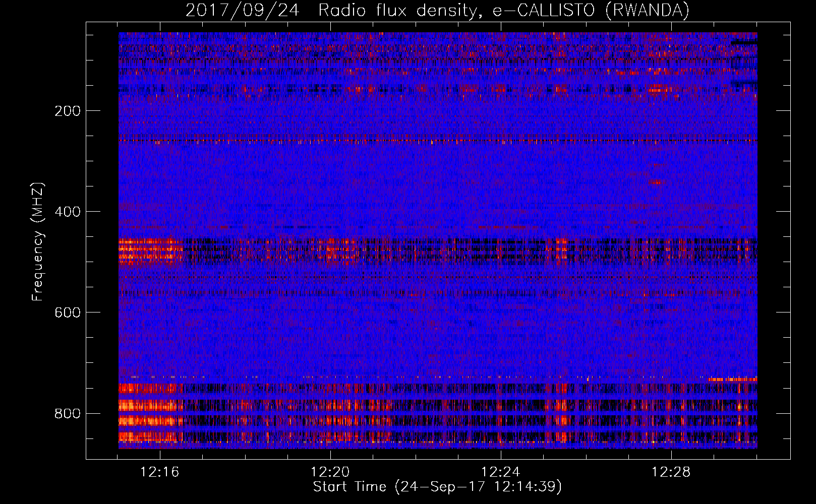This screenshot has width=816, height=504.
Task: Click the date '2017/09/24' in the title
Action: point(243,11)
